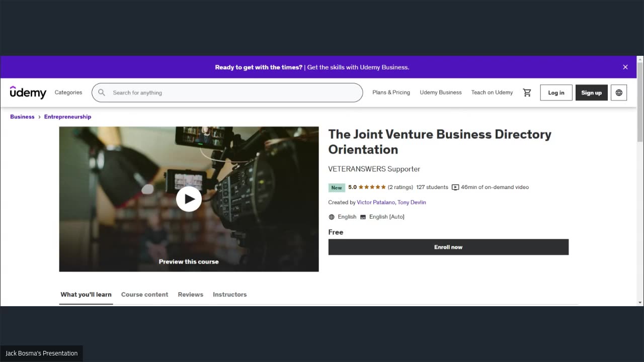Click the Free price label
The height and width of the screenshot is (362, 644).
coord(336,232)
